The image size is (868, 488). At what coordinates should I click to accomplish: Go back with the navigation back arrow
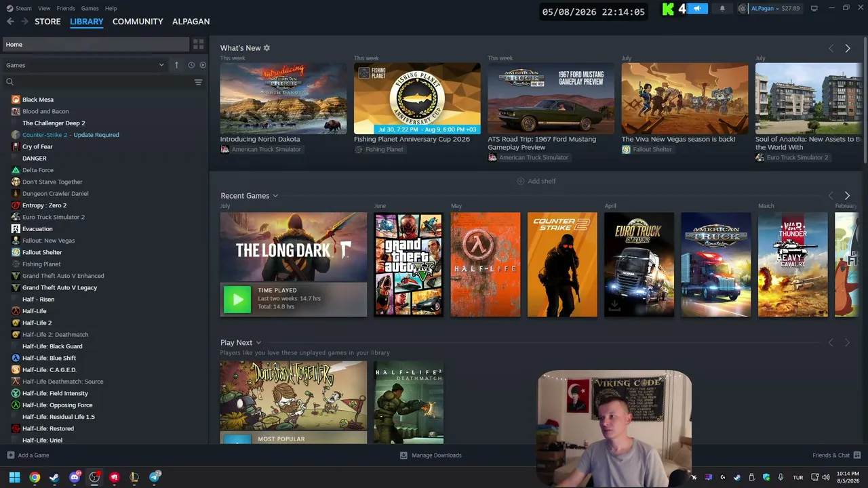click(x=10, y=22)
